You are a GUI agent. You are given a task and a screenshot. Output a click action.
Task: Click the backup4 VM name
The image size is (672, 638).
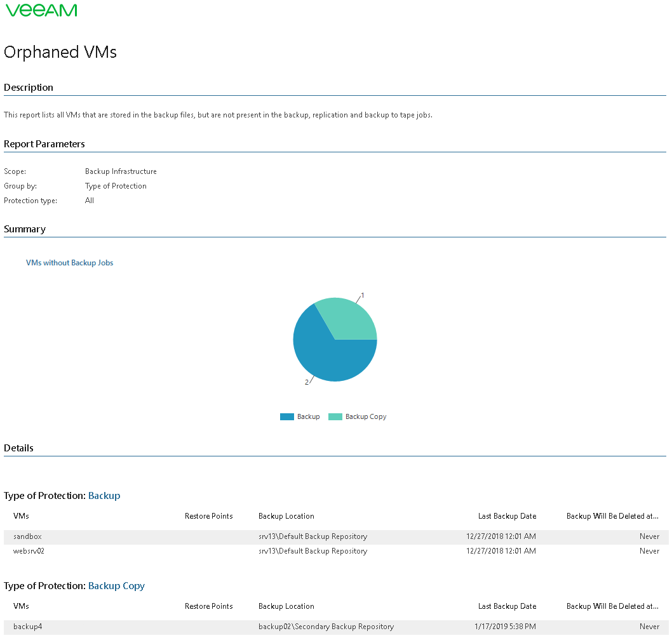point(27,627)
